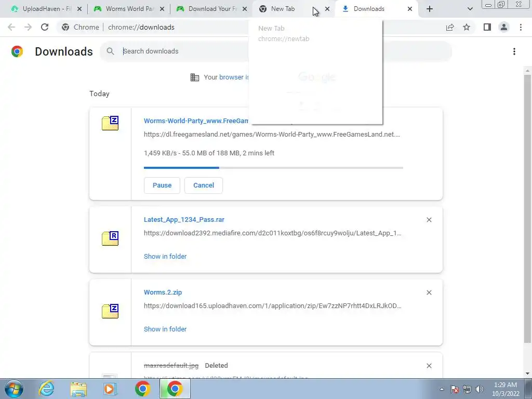
Task: Go forward to next page
Action: [x=28, y=27]
